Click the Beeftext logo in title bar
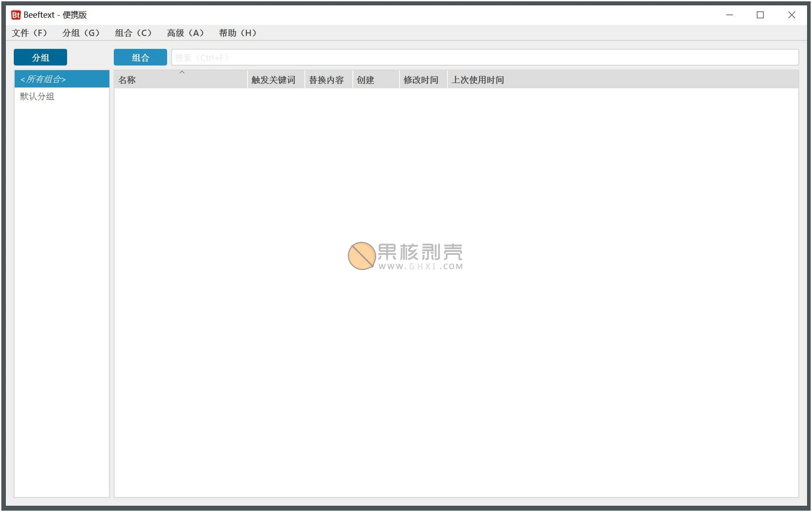This screenshot has height=512, width=812. click(16, 15)
